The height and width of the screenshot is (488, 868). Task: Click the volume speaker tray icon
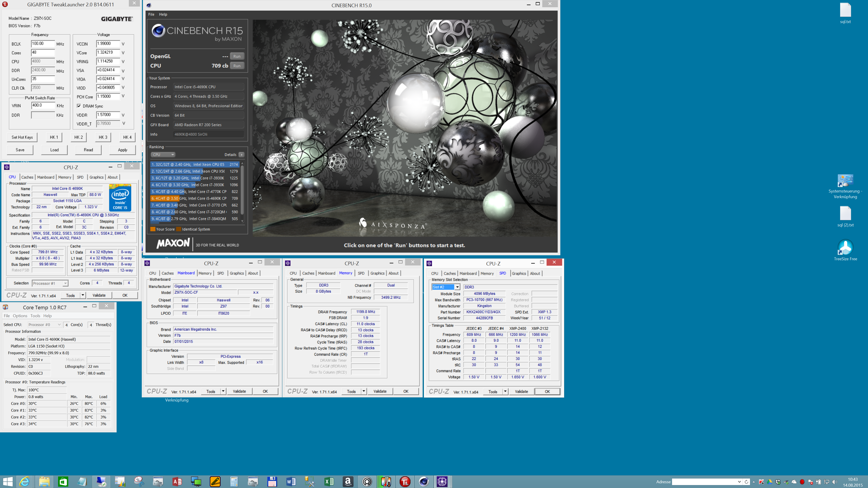(x=834, y=482)
